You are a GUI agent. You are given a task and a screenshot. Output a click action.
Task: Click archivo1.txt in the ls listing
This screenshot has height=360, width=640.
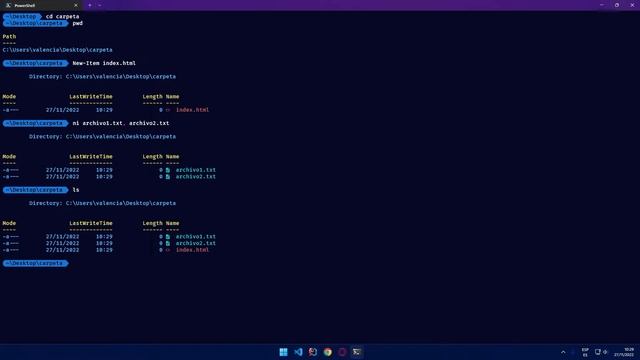point(196,236)
